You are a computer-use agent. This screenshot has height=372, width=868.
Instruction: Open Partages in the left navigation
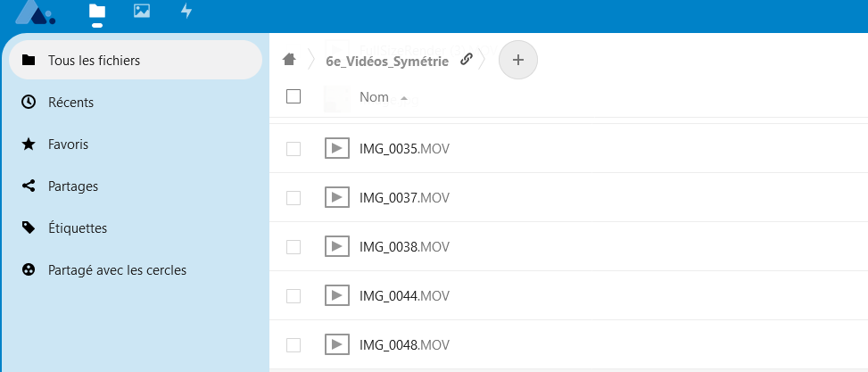click(x=72, y=186)
